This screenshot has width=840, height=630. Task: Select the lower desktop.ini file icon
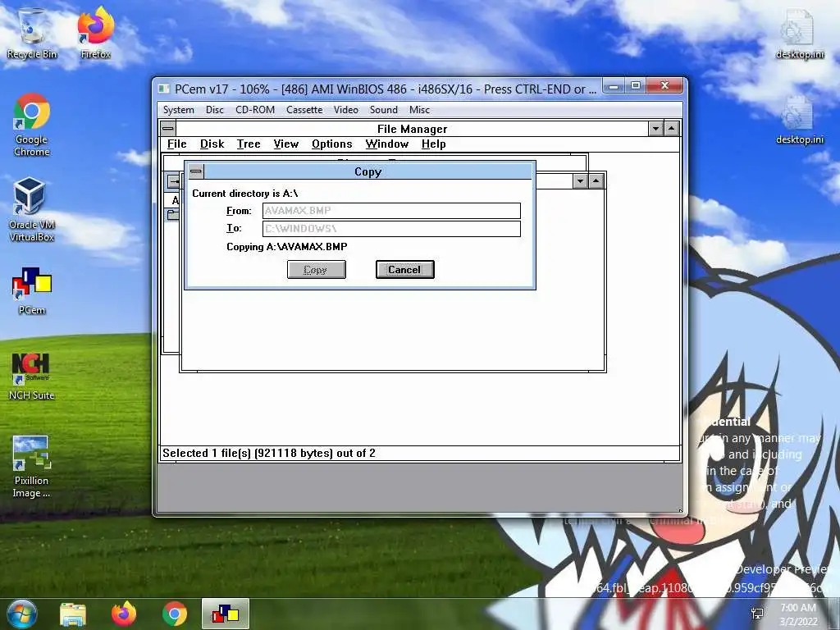click(799, 119)
